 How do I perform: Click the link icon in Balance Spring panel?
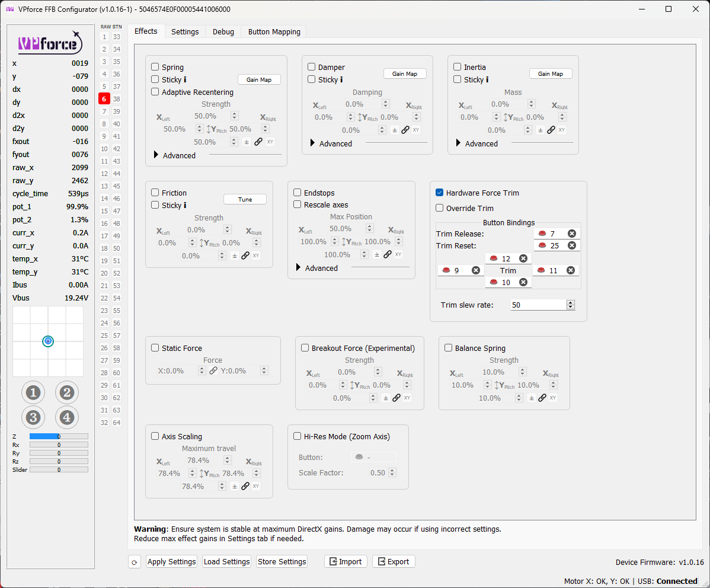click(x=542, y=398)
